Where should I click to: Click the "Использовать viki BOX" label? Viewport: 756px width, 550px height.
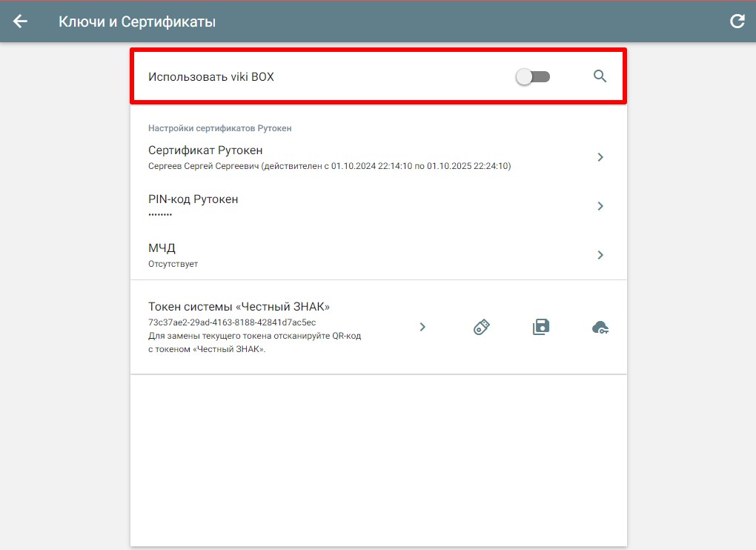click(x=210, y=76)
